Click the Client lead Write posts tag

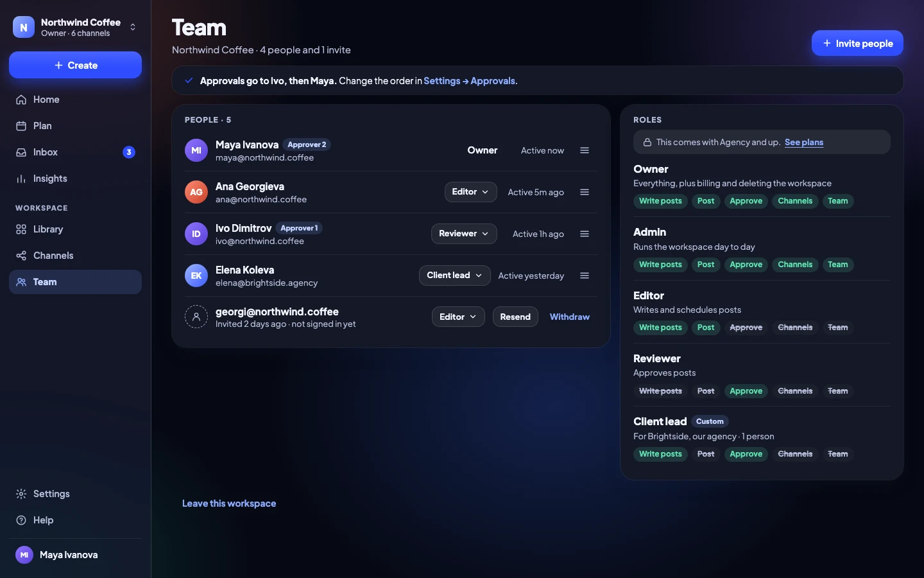pyautogui.click(x=660, y=454)
